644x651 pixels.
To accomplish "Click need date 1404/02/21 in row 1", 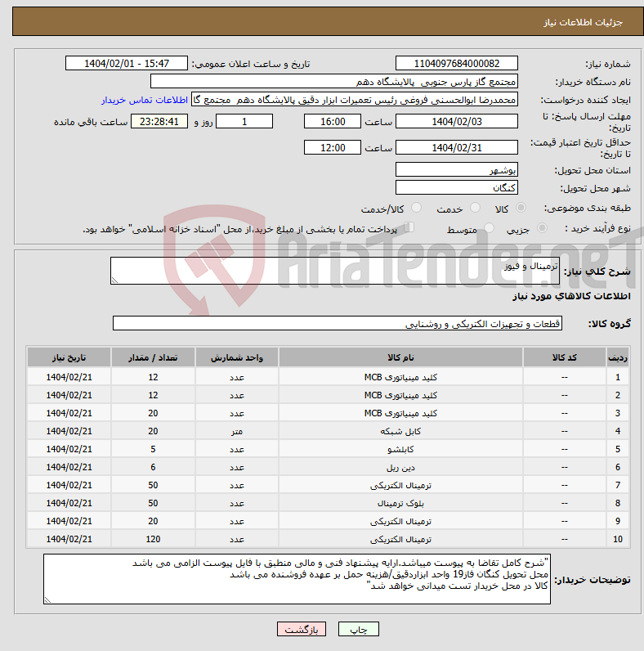I will 69,377.
